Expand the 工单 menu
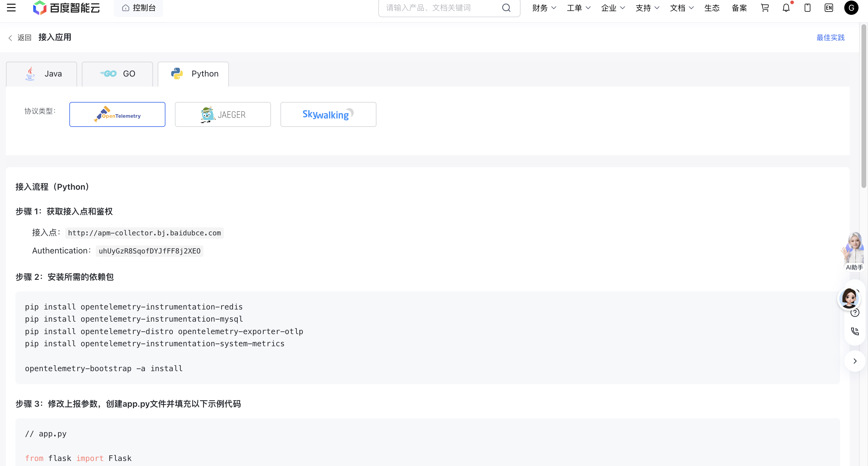This screenshot has width=868, height=466. (x=578, y=8)
